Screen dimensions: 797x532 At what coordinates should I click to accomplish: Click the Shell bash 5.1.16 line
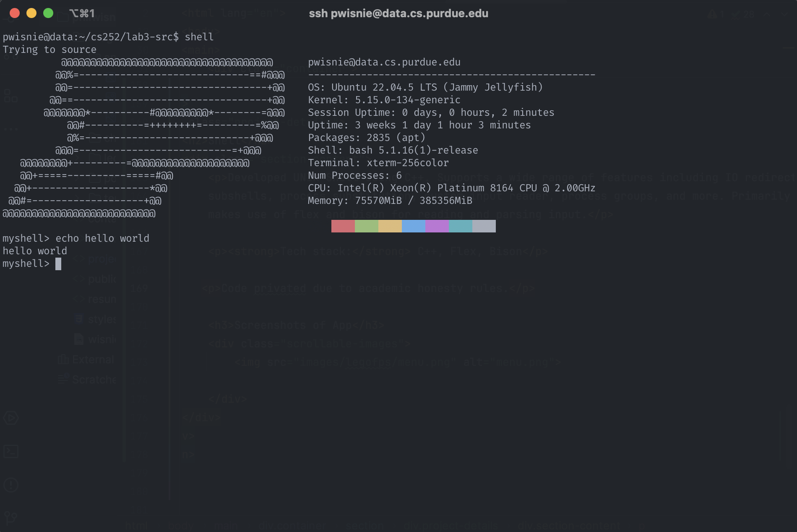(x=393, y=150)
